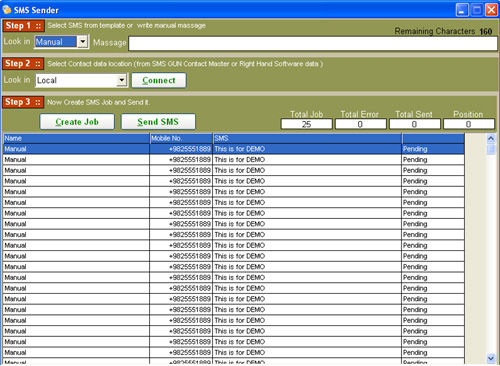
Task: Click the Step 1 label
Action: point(23,26)
